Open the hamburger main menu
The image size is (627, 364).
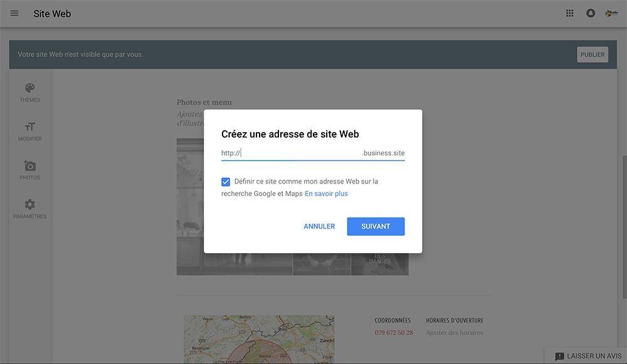(x=14, y=13)
